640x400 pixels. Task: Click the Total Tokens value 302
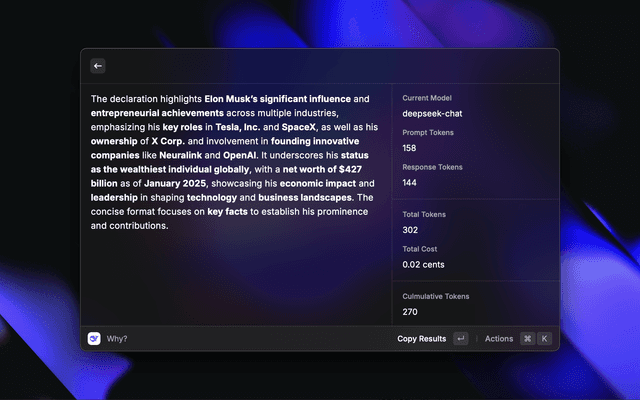pyautogui.click(x=410, y=230)
